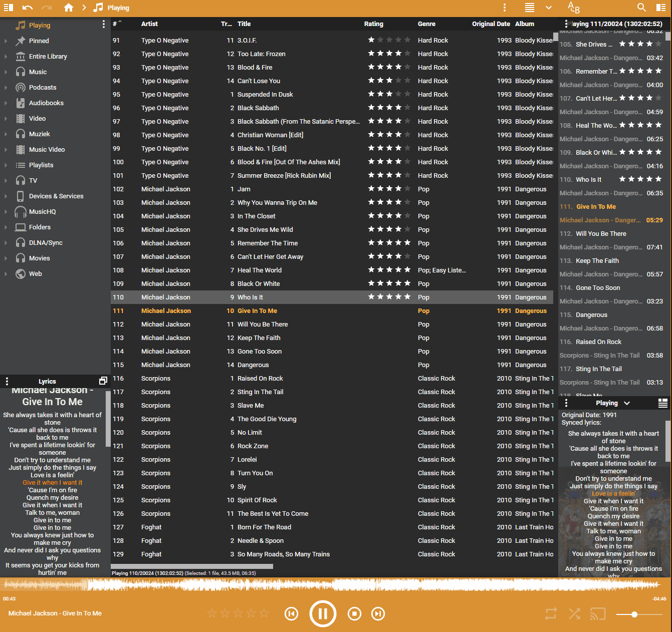Skip to the next track
Image resolution: width=672 pixels, height=632 pixels.
pos(378,613)
